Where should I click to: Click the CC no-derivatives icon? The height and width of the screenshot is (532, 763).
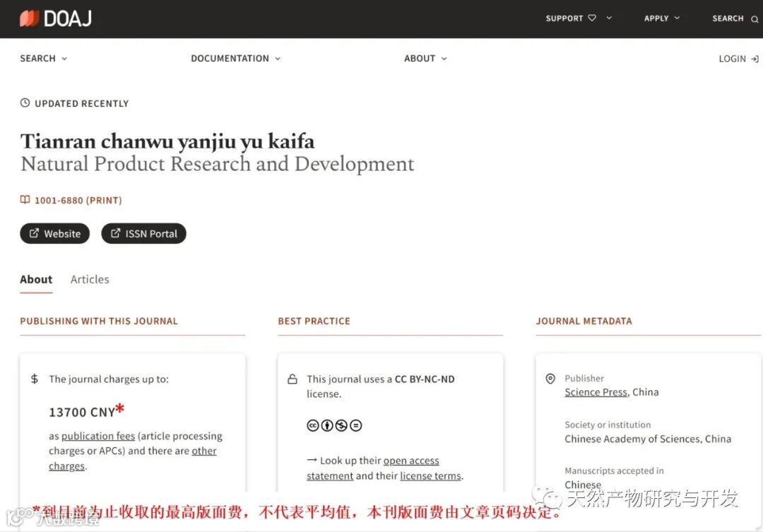(x=355, y=425)
